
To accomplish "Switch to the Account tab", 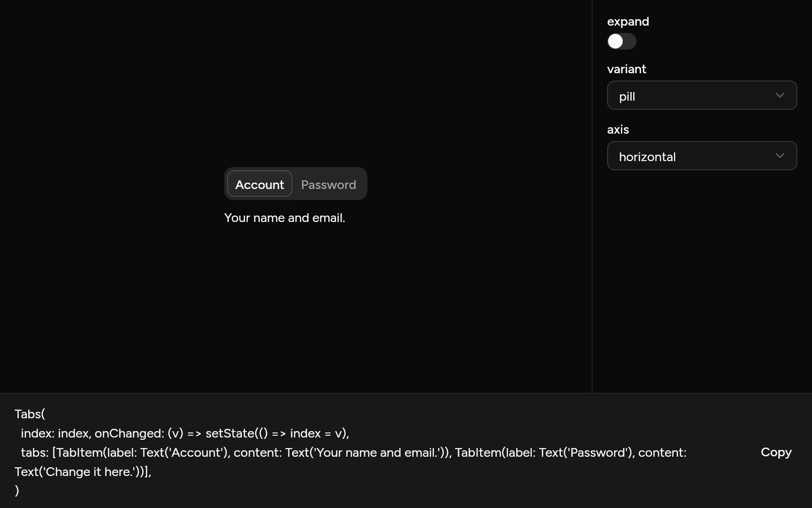I will (260, 184).
